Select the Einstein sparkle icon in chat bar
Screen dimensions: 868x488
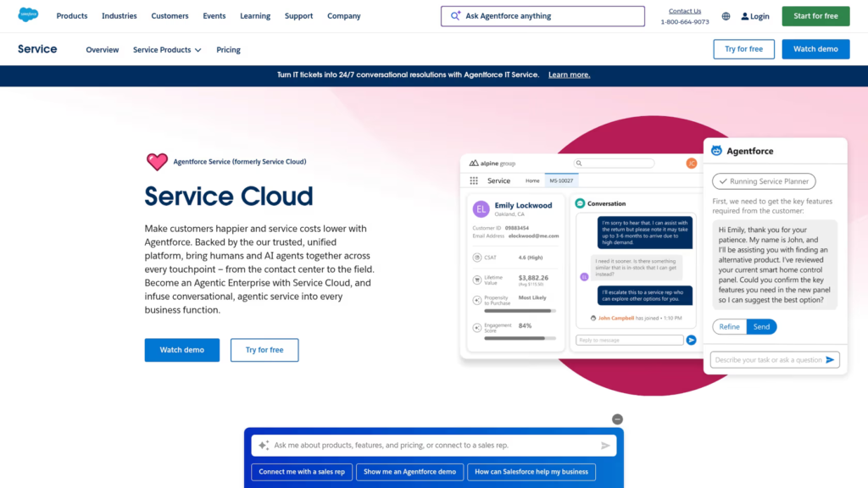click(x=263, y=445)
